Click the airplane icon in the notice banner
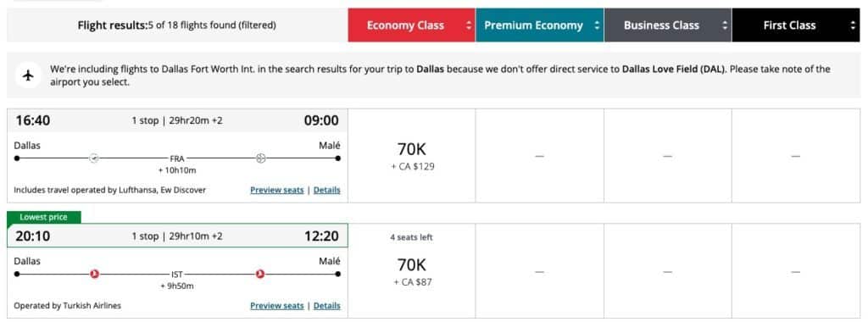868x322 pixels. (x=29, y=75)
